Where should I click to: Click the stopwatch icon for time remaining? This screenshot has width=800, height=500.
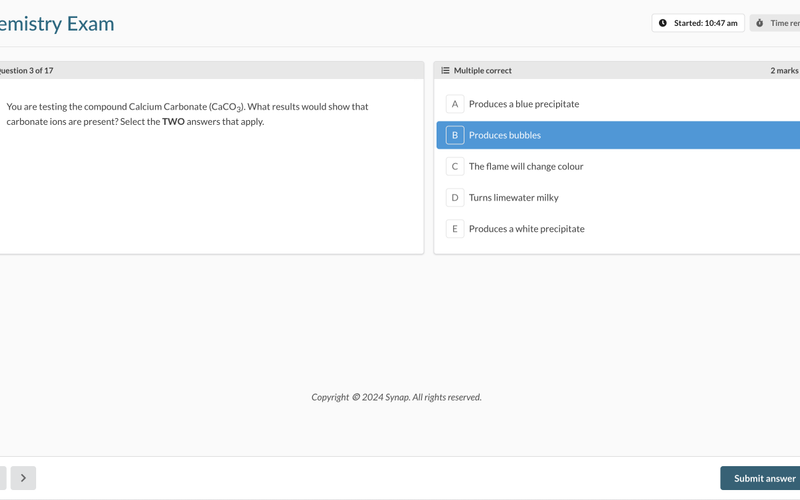click(x=760, y=23)
